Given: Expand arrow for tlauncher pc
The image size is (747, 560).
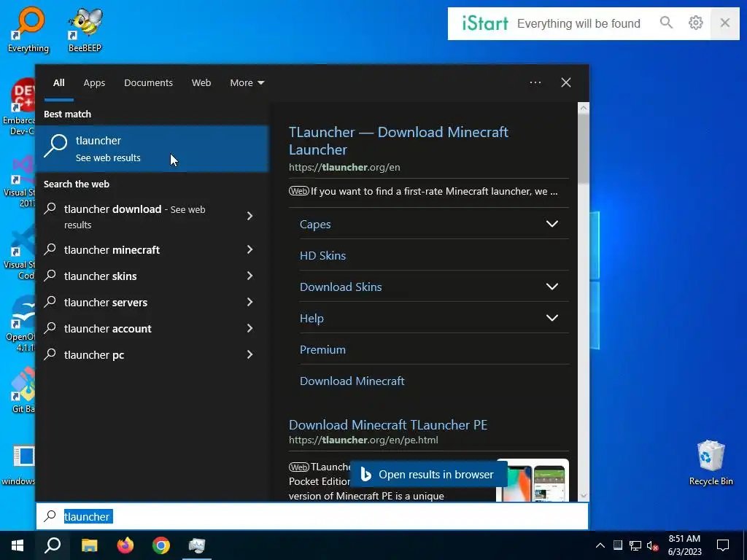Looking at the screenshot, I should pyautogui.click(x=250, y=354).
